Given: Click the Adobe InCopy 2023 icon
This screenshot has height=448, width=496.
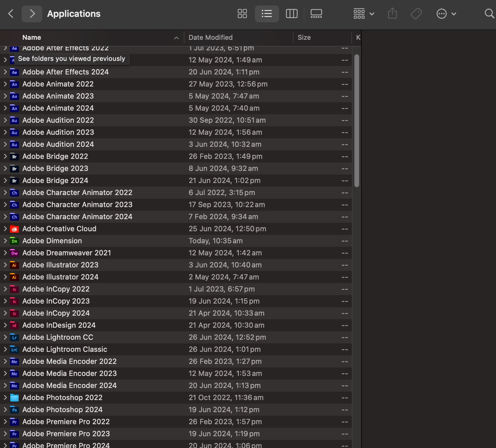Looking at the screenshot, I should pyautogui.click(x=14, y=301).
